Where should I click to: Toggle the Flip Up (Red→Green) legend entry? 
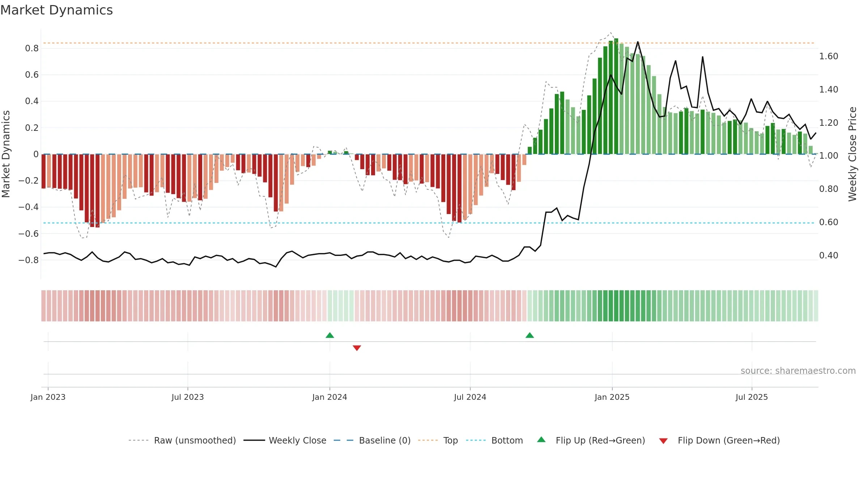pyautogui.click(x=591, y=440)
